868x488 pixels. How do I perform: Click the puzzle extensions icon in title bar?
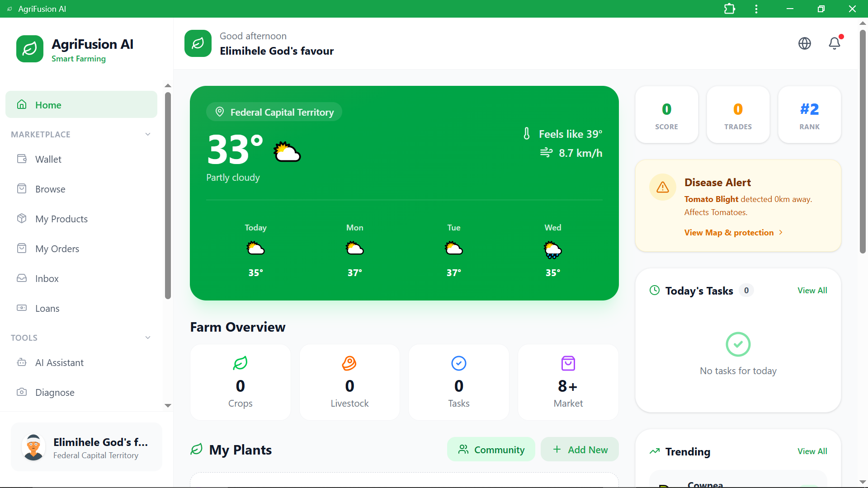(x=729, y=9)
